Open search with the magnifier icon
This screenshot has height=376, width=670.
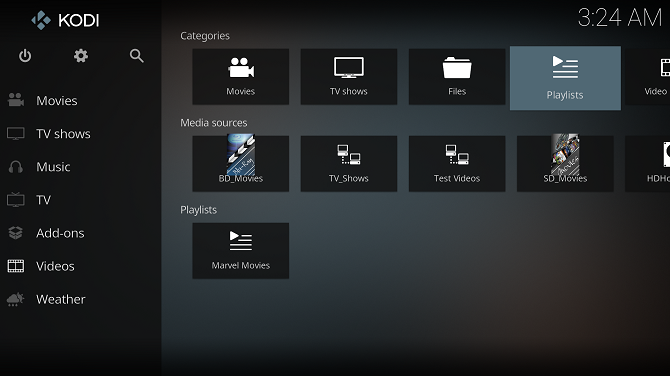(136, 56)
